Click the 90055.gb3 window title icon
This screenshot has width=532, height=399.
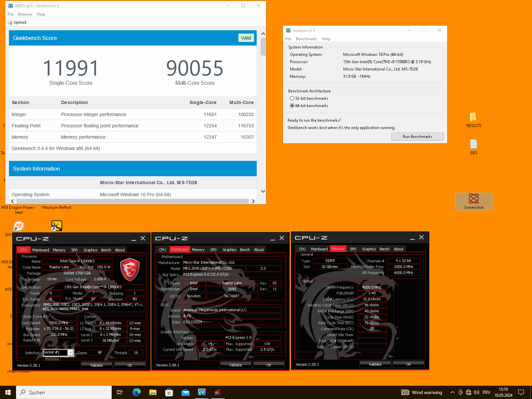[x=11, y=6]
